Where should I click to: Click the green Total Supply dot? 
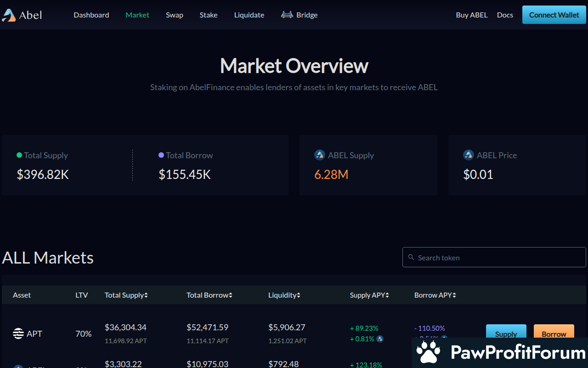coord(19,155)
